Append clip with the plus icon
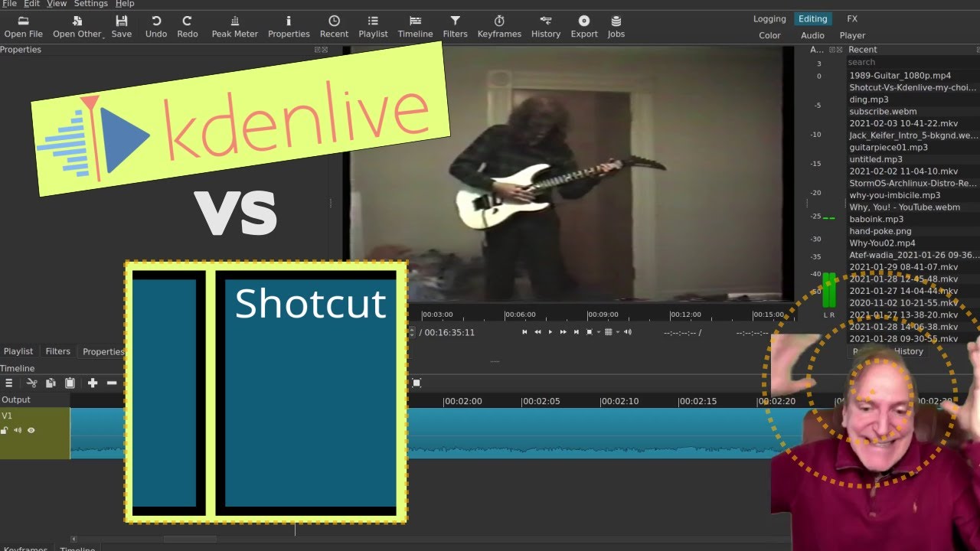 click(93, 383)
